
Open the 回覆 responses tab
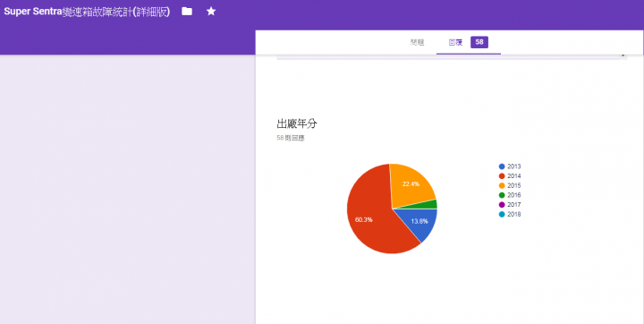[x=455, y=42]
